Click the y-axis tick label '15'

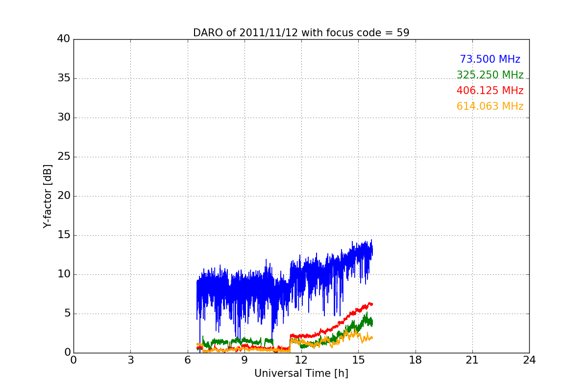(x=64, y=235)
